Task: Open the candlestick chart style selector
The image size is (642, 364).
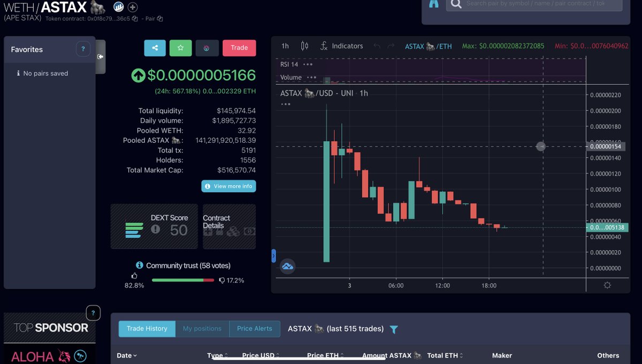Action: coord(304,46)
